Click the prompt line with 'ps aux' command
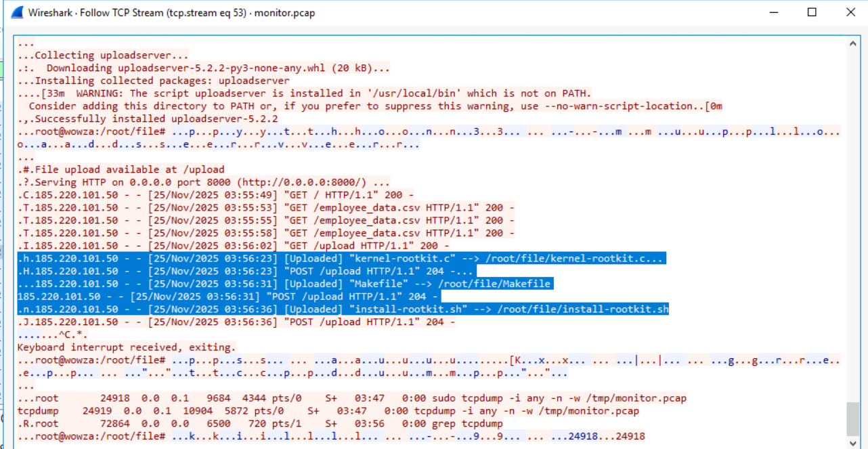The width and height of the screenshot is (868, 449). tap(429, 366)
